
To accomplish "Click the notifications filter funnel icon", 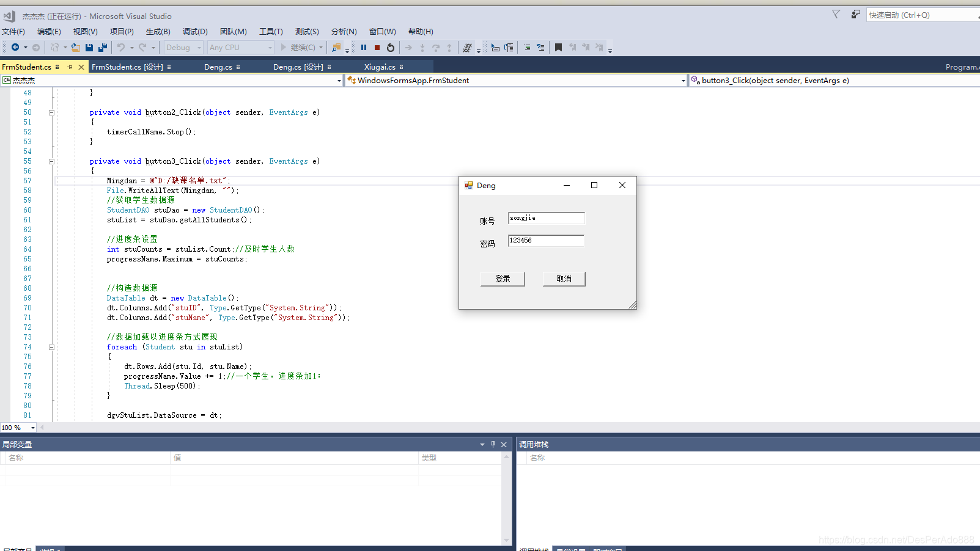I will [x=836, y=14].
